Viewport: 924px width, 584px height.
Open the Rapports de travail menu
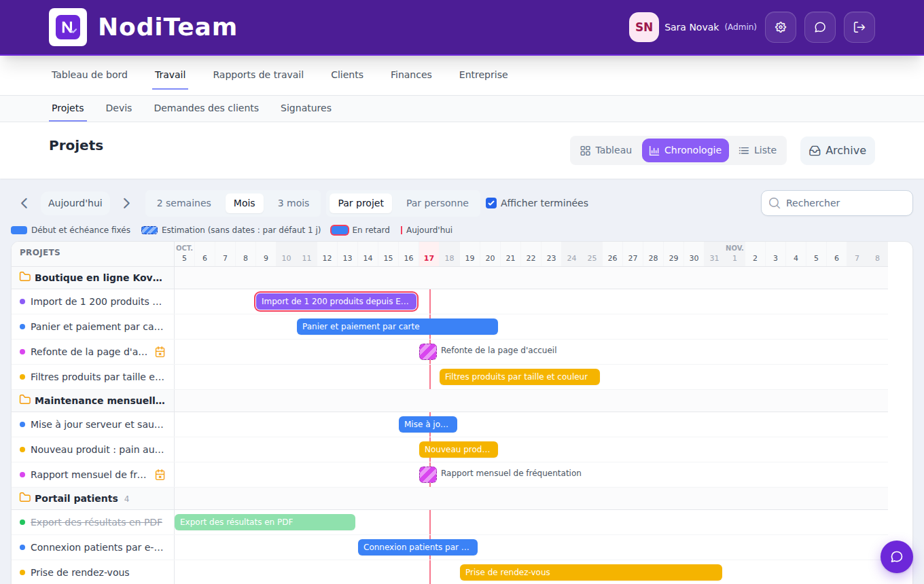[x=258, y=75]
